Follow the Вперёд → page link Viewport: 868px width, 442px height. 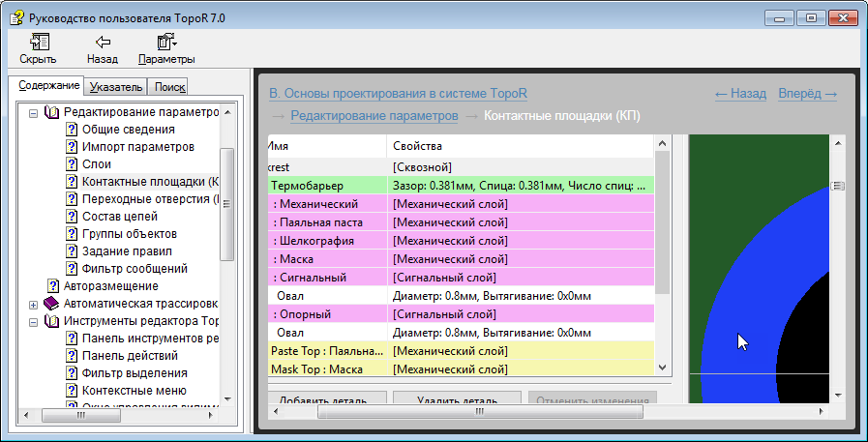tap(808, 94)
